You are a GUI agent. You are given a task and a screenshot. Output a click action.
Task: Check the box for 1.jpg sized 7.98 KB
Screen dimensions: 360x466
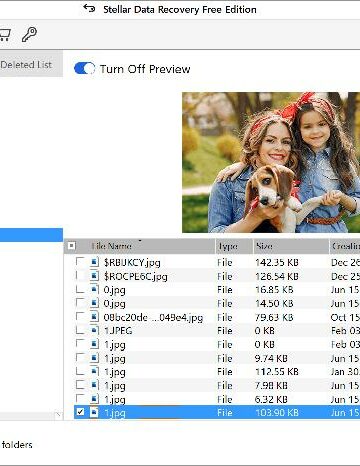pos(80,385)
